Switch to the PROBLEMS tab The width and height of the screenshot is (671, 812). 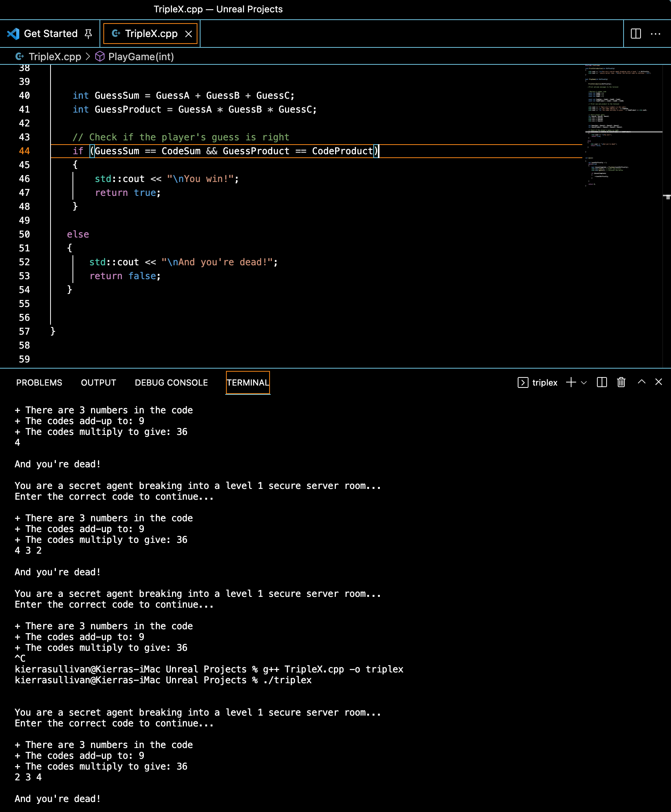click(39, 382)
